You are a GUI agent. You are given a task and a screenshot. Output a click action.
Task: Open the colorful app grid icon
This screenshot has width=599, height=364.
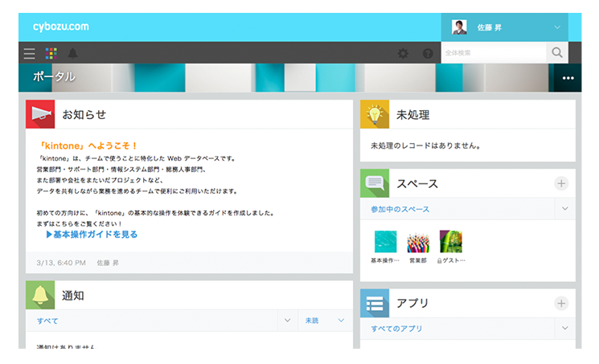point(51,54)
